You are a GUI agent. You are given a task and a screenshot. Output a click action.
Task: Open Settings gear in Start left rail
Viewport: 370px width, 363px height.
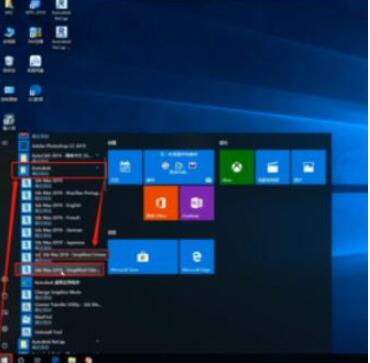click(5, 329)
